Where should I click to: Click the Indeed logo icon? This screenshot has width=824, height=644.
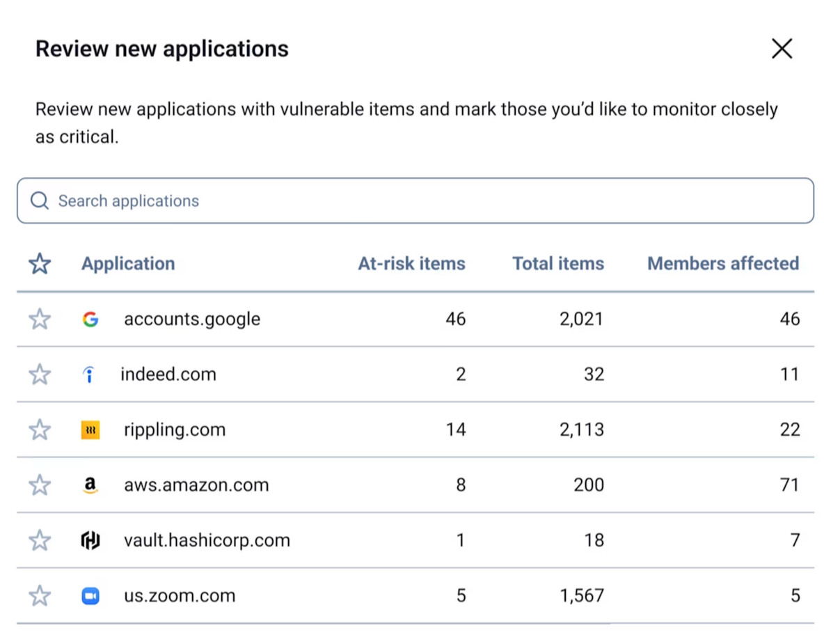[x=90, y=374]
